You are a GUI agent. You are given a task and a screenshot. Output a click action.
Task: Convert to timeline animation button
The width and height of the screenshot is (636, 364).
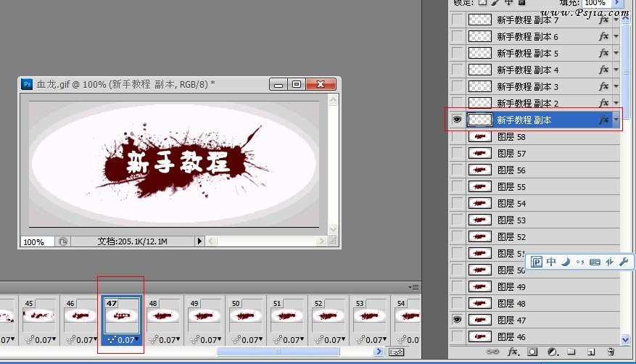pos(396,352)
